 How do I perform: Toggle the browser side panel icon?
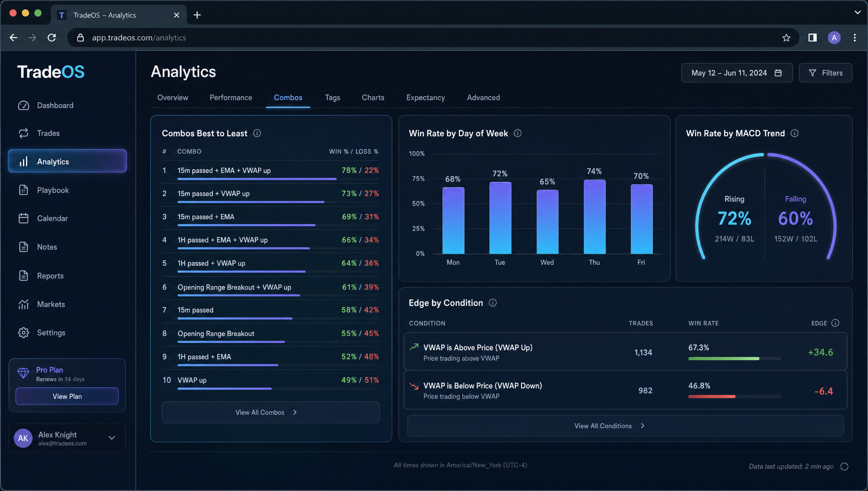(x=812, y=37)
